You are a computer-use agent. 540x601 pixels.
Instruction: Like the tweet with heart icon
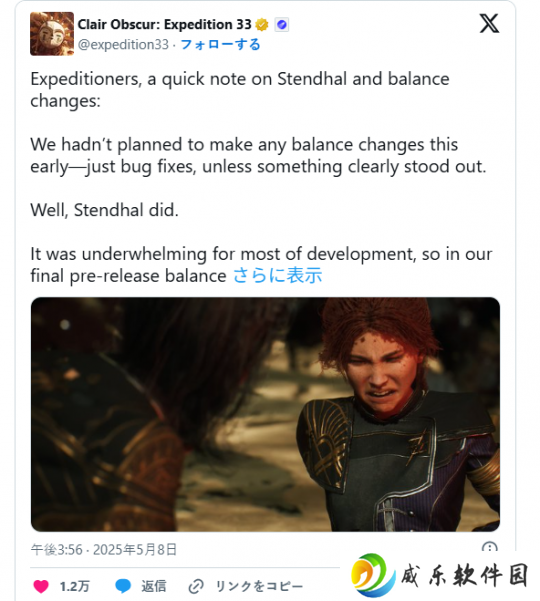point(41,586)
